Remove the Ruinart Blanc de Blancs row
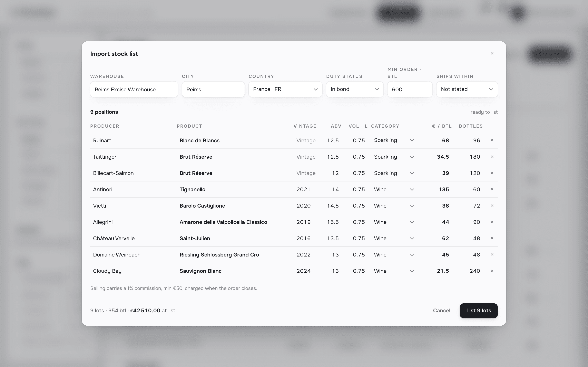Viewport: 588px width, 367px height. (x=492, y=140)
